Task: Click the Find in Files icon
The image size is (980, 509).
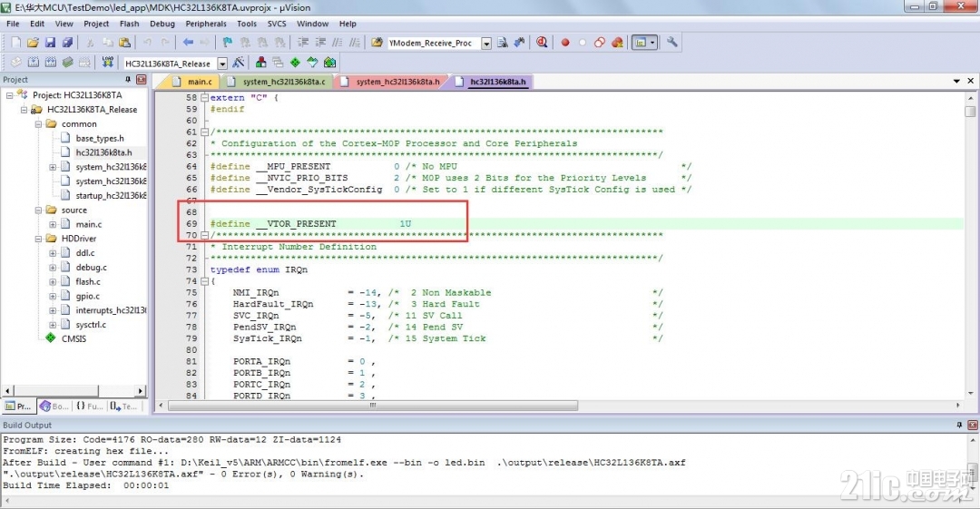Action: coord(377,43)
